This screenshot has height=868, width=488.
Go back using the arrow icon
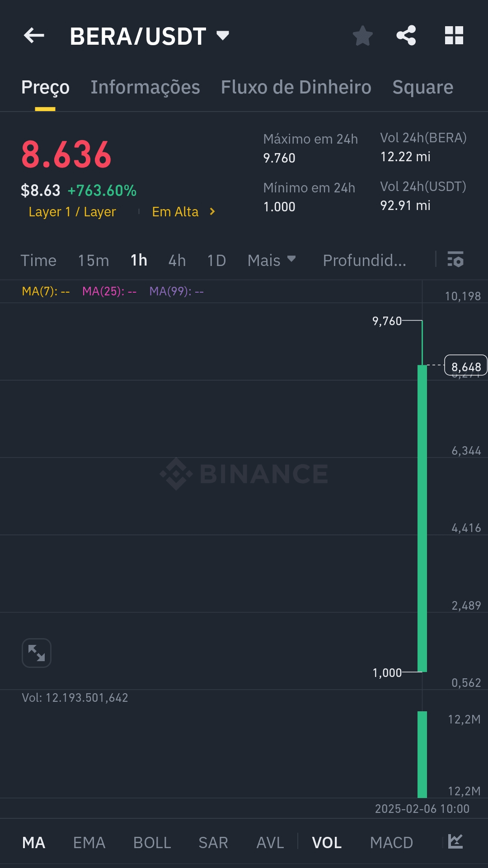pyautogui.click(x=34, y=35)
